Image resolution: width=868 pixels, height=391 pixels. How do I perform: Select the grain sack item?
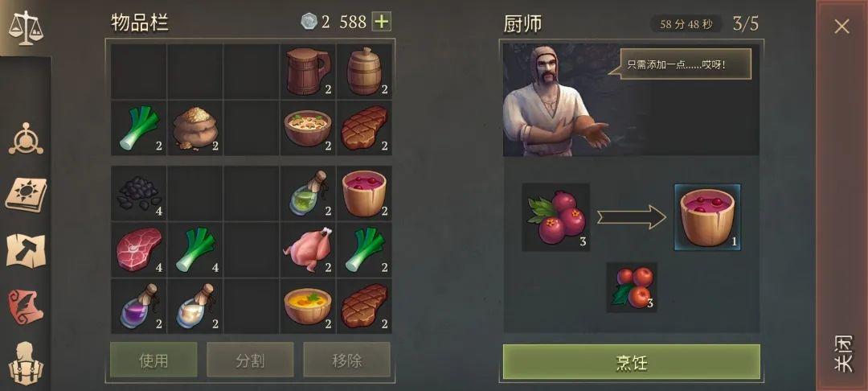[195, 128]
